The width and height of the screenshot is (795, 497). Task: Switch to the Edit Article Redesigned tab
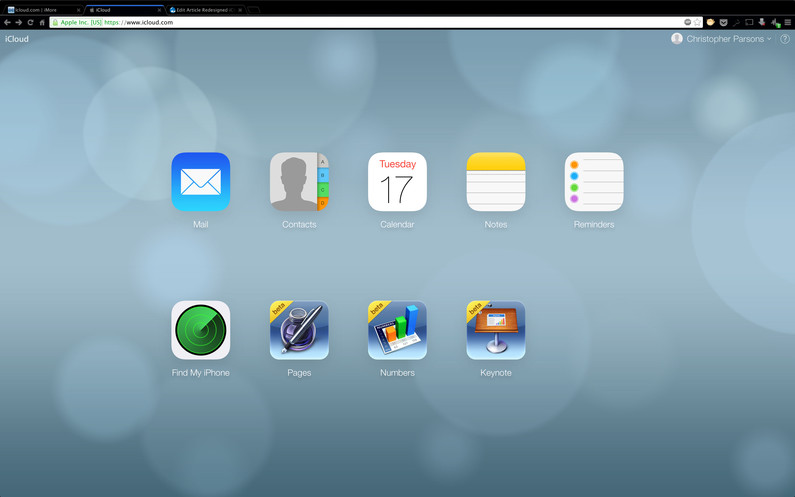coord(204,10)
